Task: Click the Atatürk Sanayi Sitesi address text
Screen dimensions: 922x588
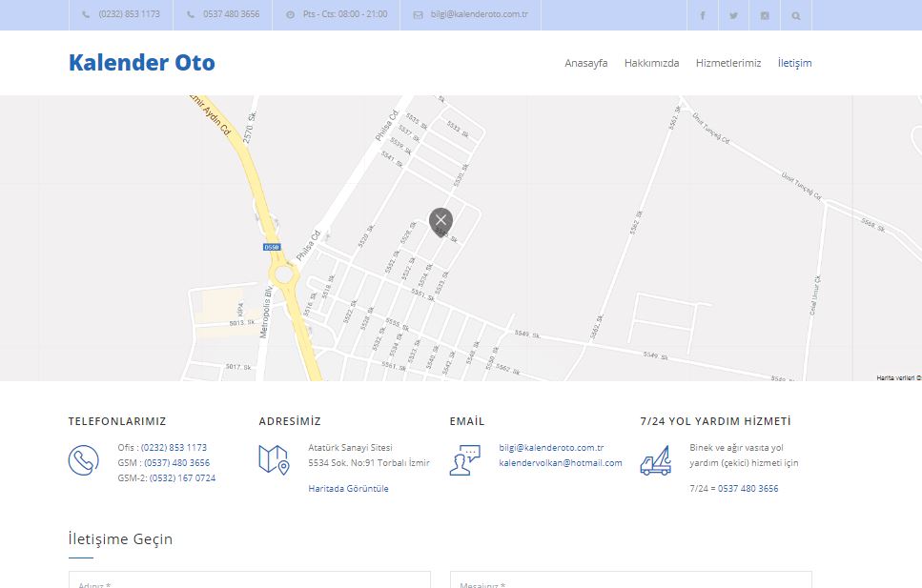Action: tap(350, 448)
